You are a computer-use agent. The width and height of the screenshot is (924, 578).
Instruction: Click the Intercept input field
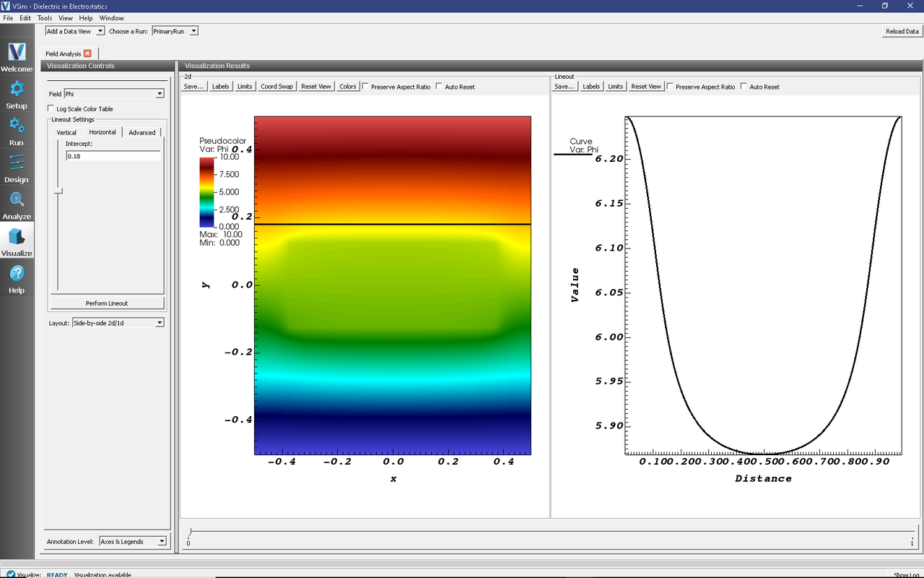[x=113, y=155]
